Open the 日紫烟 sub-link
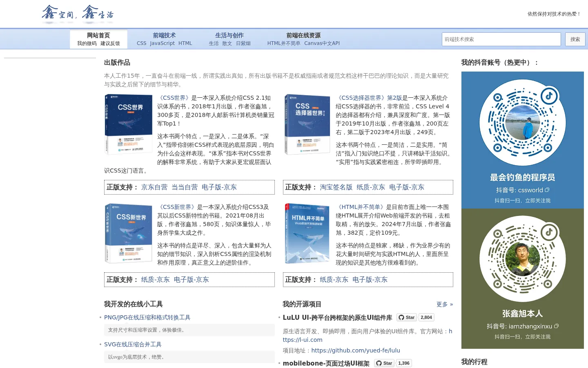Image resolution: width=588 pixels, height=368 pixels. pos(243,43)
